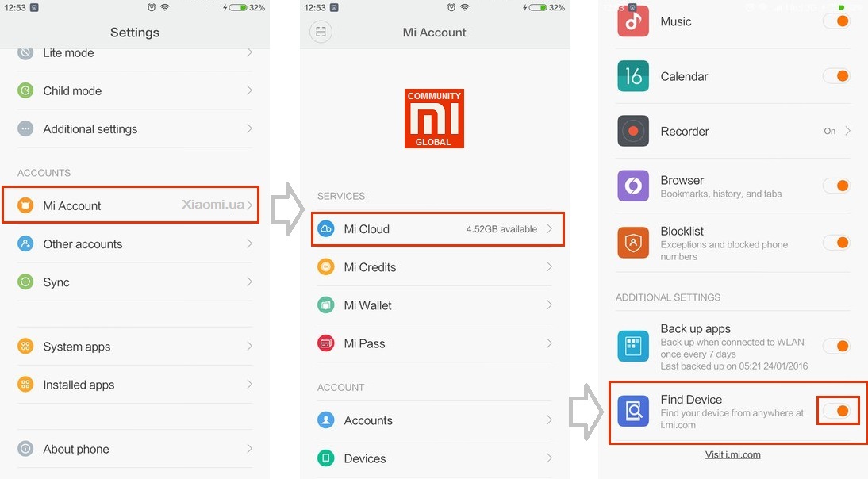Image resolution: width=868 pixels, height=479 pixels.
Task: Tap alarm status icon in Settings screen
Action: (151, 7)
